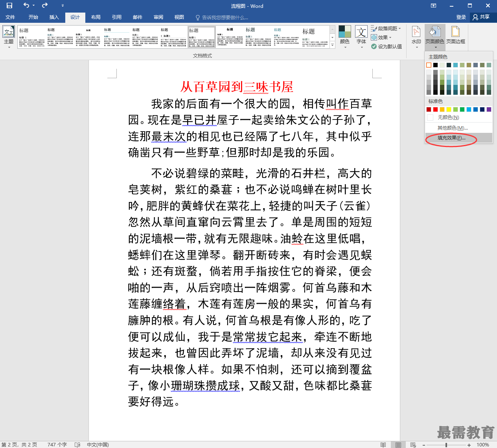Image resolution: width=497 pixels, height=448 pixels.
Task: Click word count 747 个字
Action: click(x=57, y=444)
